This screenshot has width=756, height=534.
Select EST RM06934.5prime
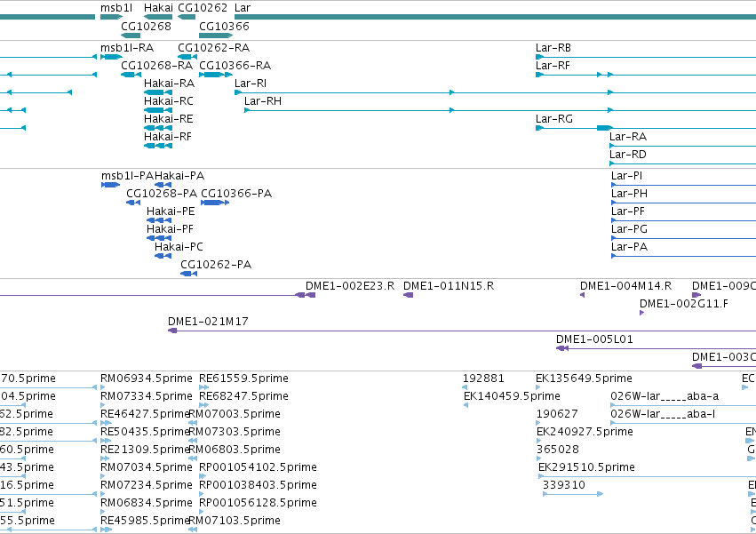tap(146, 379)
